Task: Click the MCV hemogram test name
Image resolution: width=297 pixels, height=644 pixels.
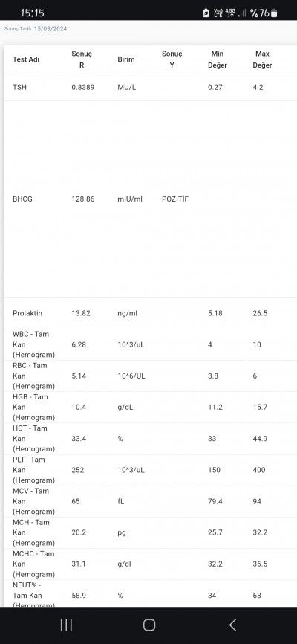Action: 33,501
